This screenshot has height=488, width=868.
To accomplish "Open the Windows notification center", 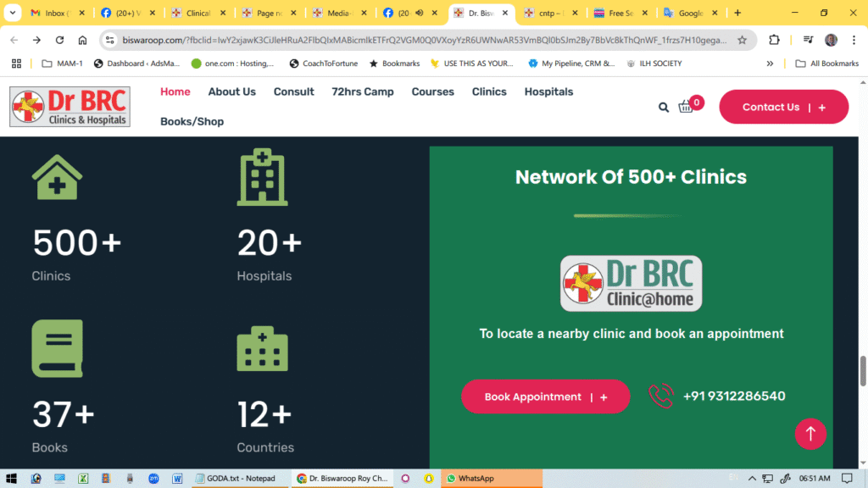I will tap(847, 479).
